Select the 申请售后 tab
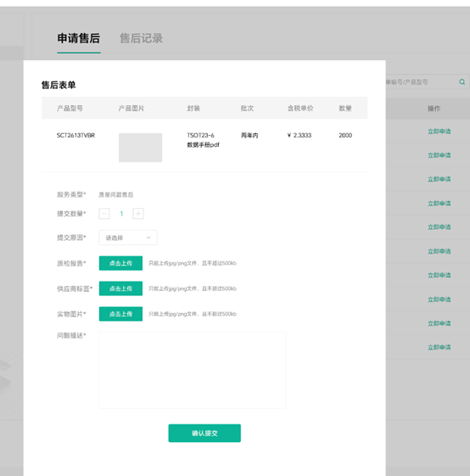Image resolution: width=470 pixels, height=476 pixels. [79, 38]
